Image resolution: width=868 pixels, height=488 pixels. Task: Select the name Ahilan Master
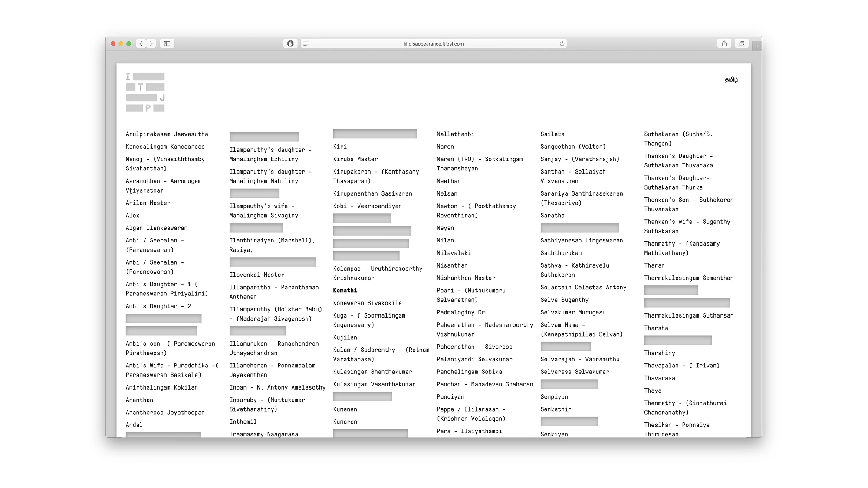(148, 203)
